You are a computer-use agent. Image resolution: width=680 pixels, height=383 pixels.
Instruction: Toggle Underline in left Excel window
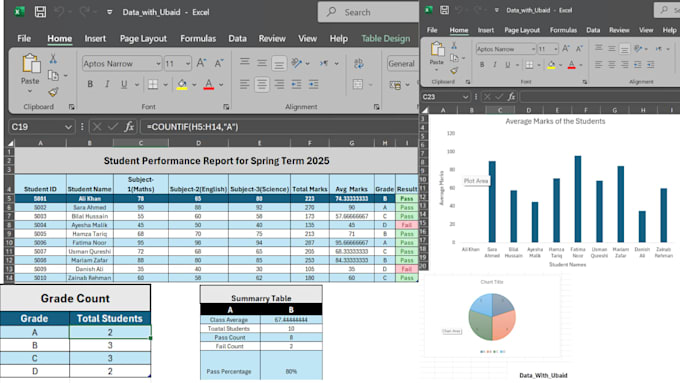(124, 84)
